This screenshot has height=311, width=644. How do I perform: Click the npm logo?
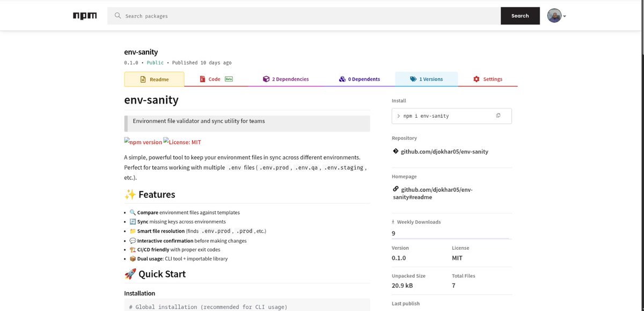(x=84, y=16)
